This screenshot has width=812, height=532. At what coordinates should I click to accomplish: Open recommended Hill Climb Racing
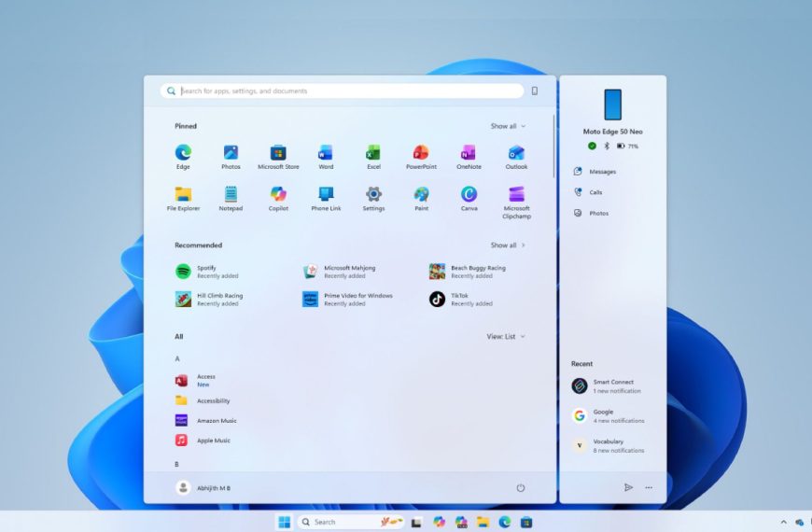[x=209, y=299]
